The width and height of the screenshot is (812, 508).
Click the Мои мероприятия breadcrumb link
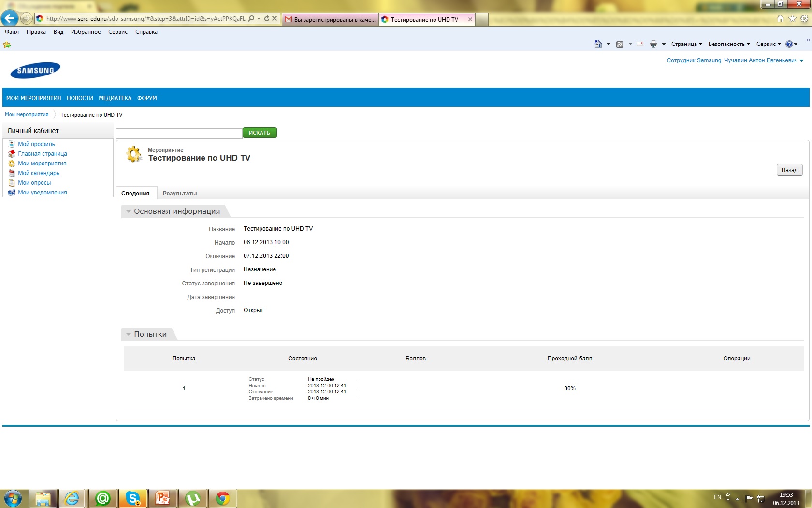[x=27, y=115]
